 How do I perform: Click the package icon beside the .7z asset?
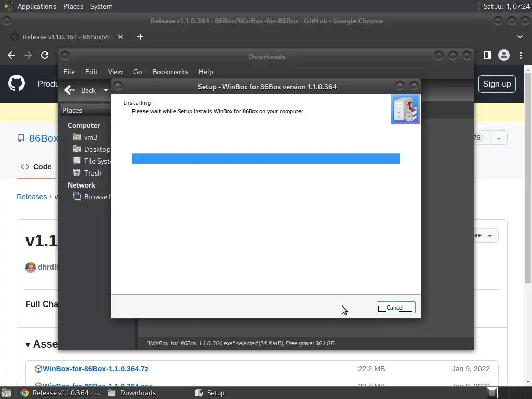(x=38, y=369)
